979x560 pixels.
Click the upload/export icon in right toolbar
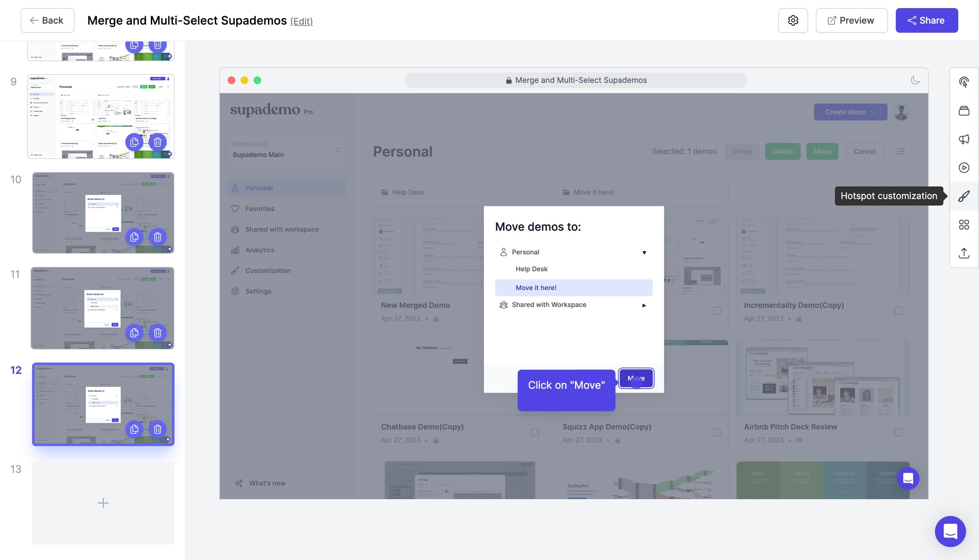963,253
